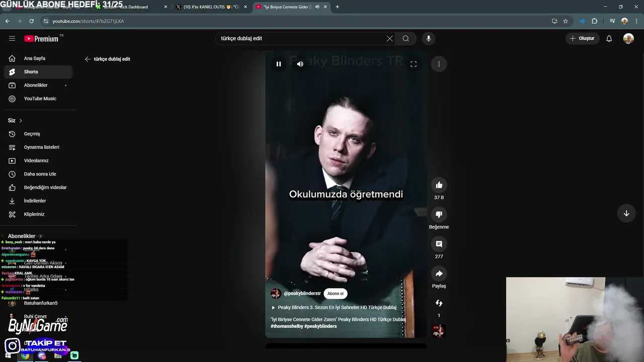Viewport: 644px width, 362px height.
Task: Pause the playing Short
Action: point(278,64)
